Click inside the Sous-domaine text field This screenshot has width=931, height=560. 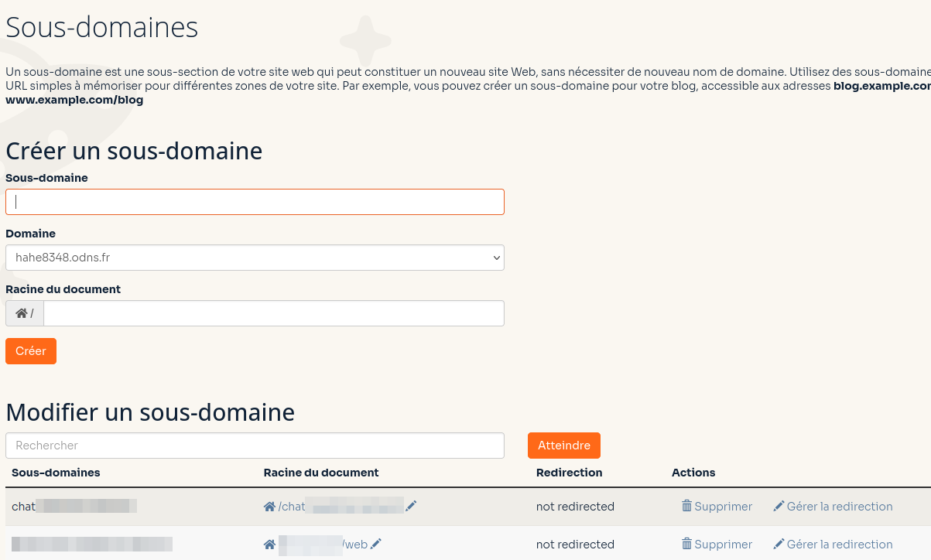[255, 201]
